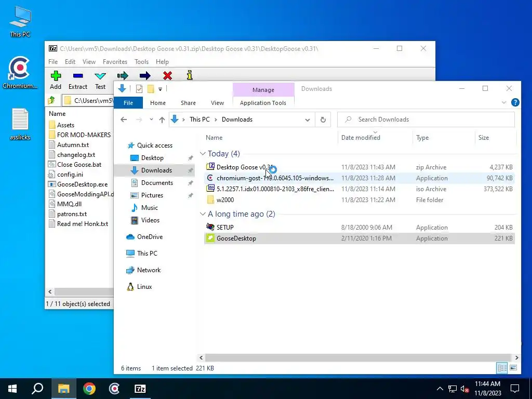Screen dimensions: 532x399
Task: Select Autumn.txt in 7-Zip list
Action: coord(69,145)
